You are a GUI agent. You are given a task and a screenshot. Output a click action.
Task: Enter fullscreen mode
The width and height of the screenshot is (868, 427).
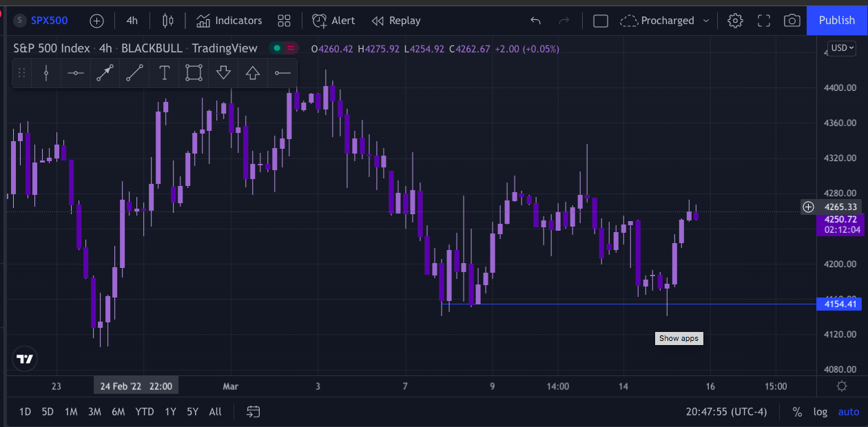pos(763,21)
